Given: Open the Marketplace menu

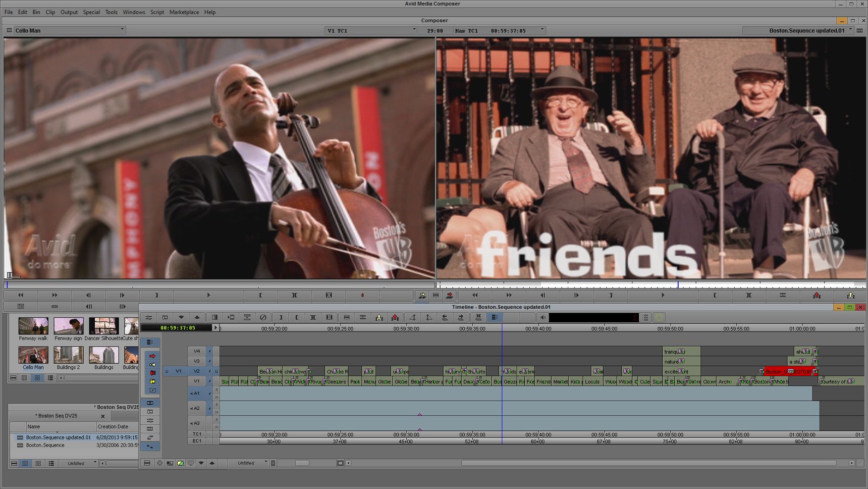Looking at the screenshot, I should point(184,12).
